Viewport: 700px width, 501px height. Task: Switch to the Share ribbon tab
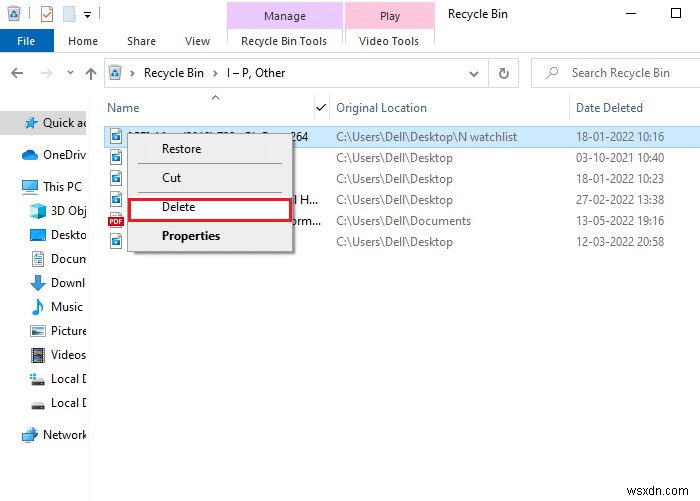(x=142, y=41)
